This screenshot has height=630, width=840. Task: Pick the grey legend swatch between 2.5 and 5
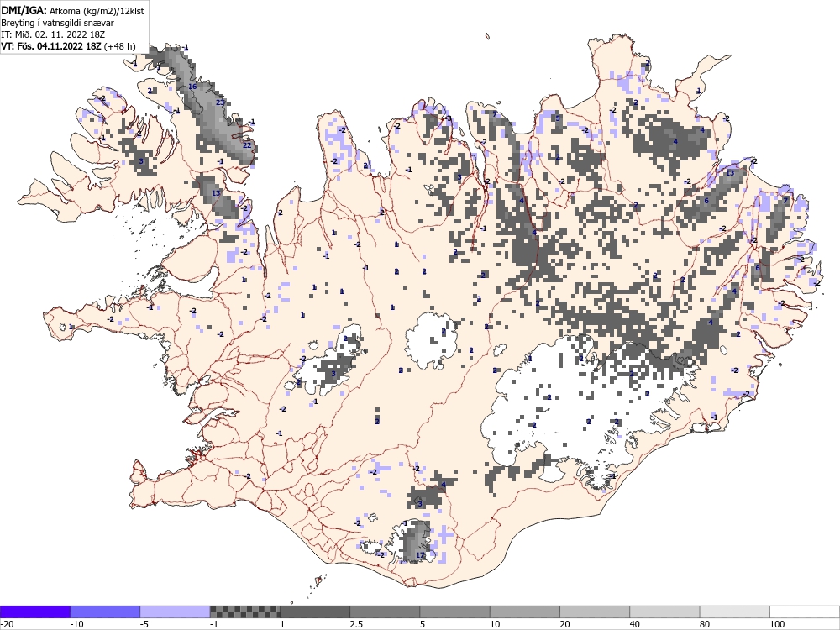385,612
